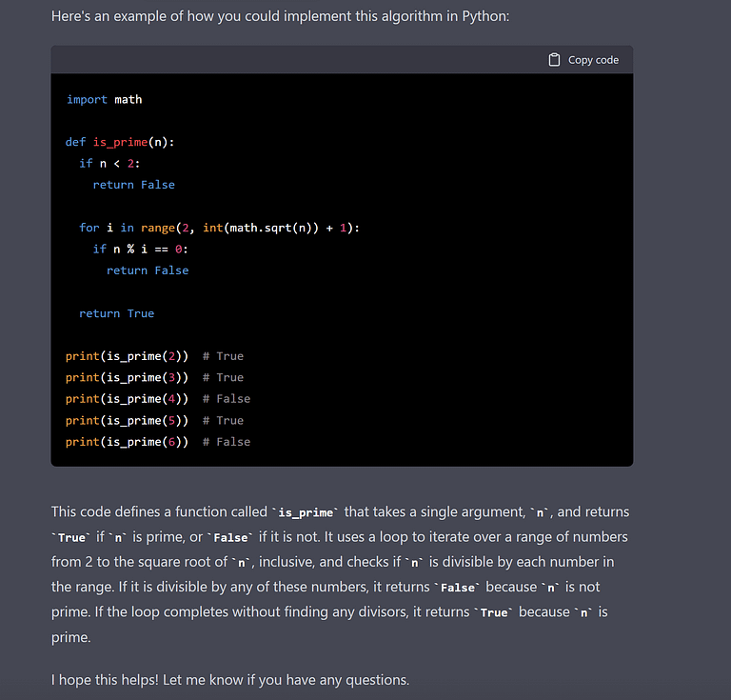This screenshot has height=700, width=731.
Task: Click the 'if n % i == 0:' line
Action: tap(140, 249)
